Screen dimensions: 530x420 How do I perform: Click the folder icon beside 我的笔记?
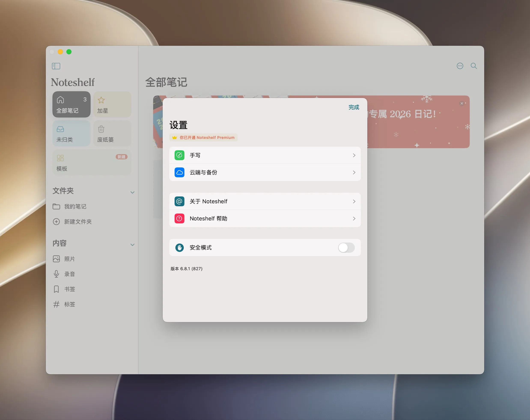[56, 207]
